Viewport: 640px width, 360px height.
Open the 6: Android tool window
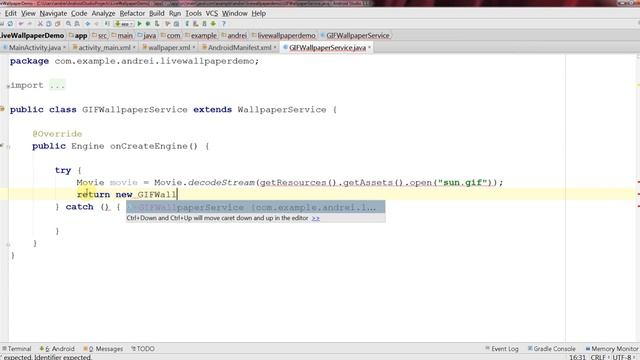[57, 349]
